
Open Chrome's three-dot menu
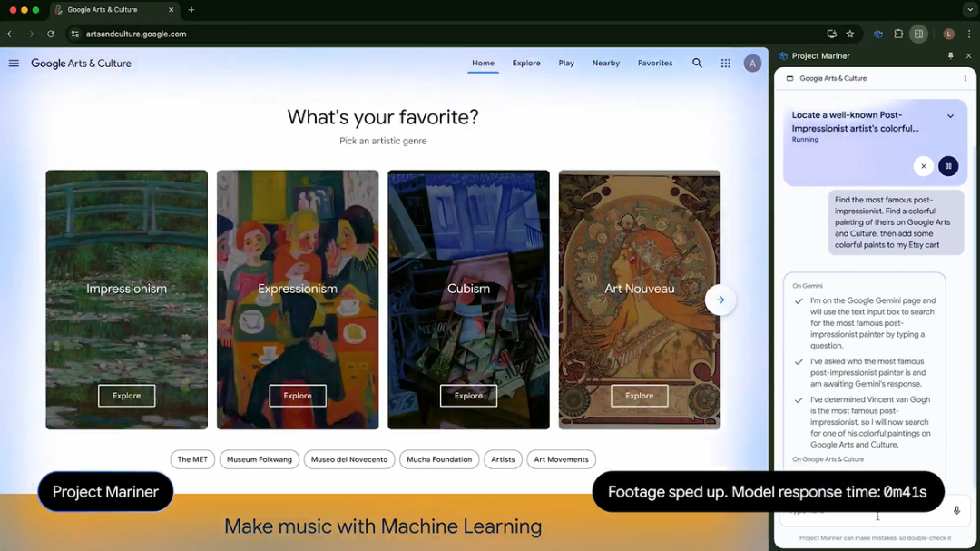969,34
